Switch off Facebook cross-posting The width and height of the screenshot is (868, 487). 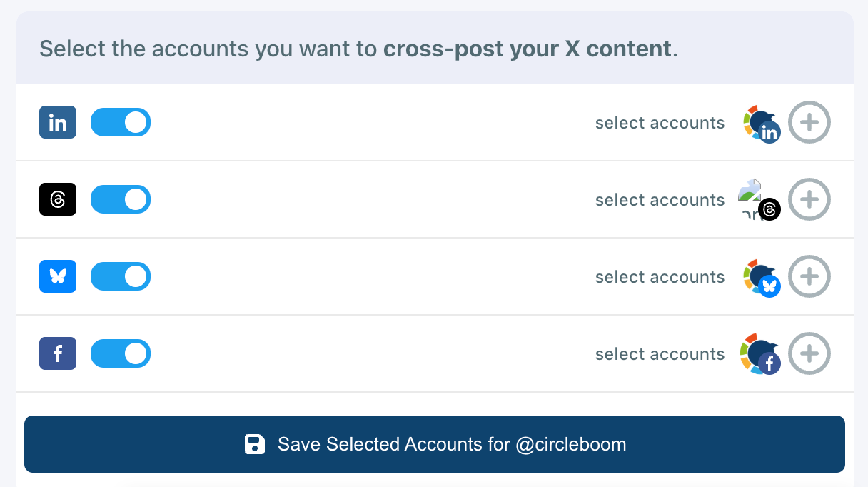[121, 353]
